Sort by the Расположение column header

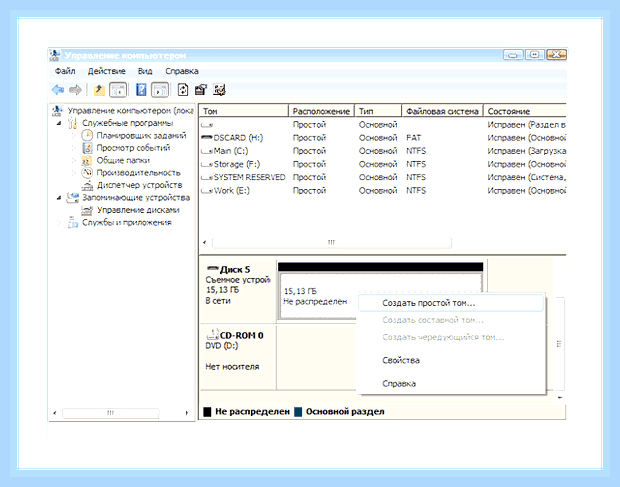(x=321, y=111)
